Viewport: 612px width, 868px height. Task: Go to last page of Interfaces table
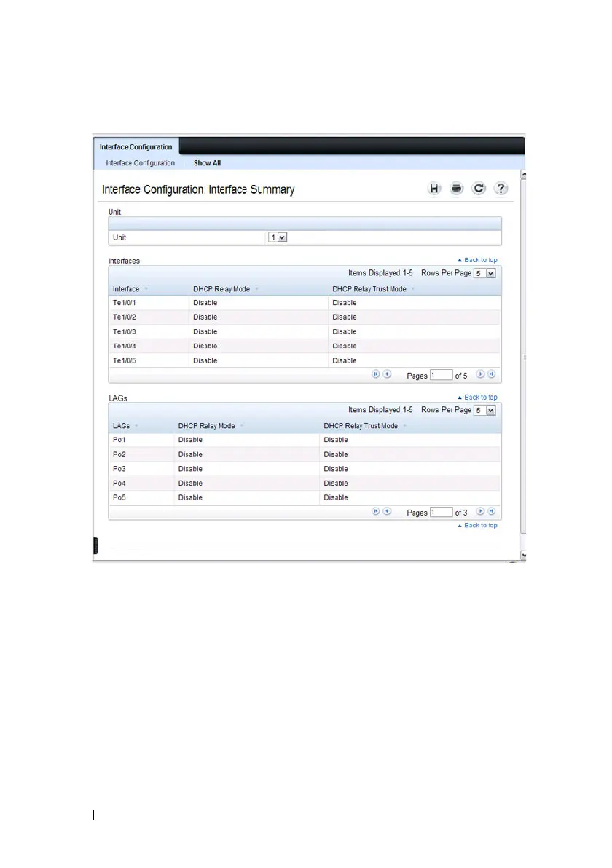click(x=491, y=374)
